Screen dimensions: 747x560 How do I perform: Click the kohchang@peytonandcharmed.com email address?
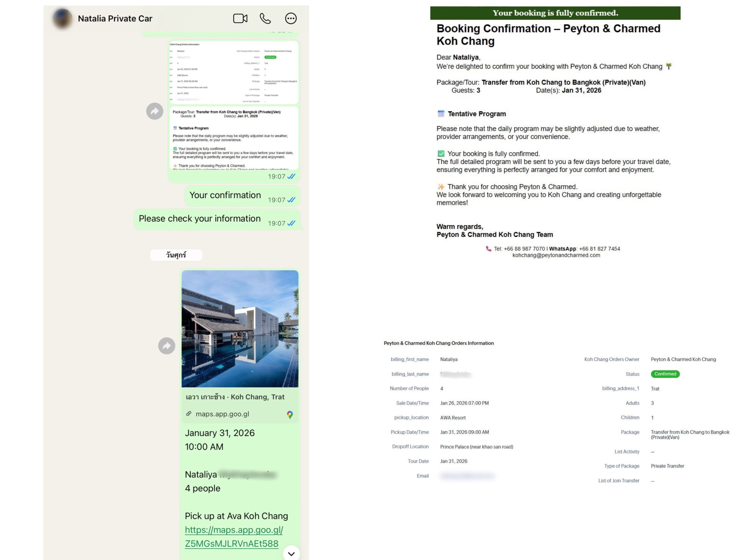[x=556, y=256]
